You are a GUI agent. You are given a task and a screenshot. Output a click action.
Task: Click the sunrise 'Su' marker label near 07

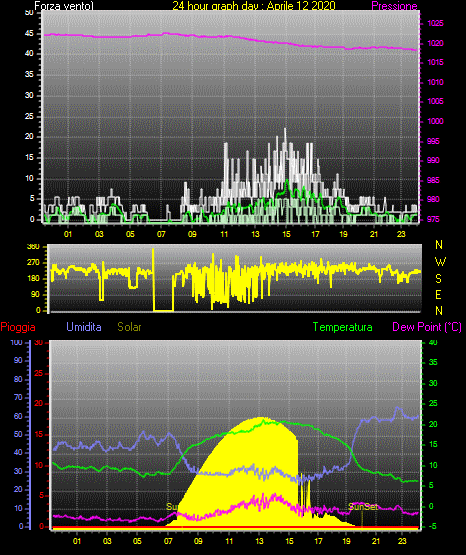172,507
